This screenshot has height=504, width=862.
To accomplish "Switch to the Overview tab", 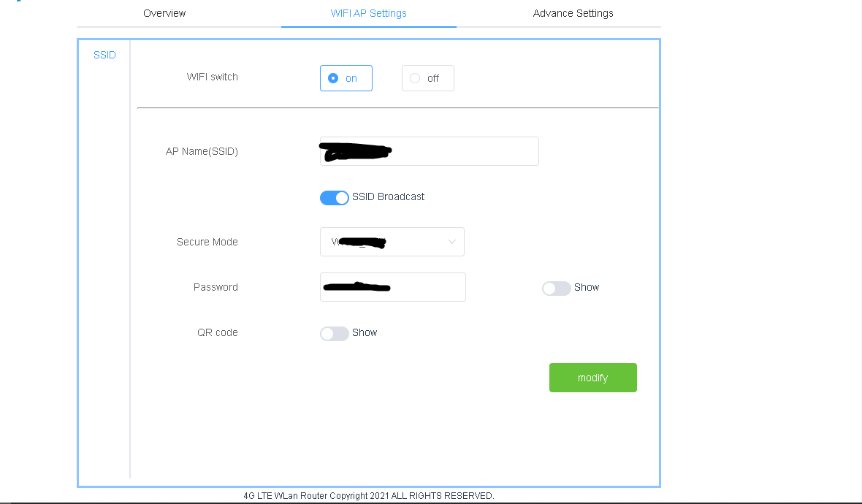I will click(x=164, y=13).
